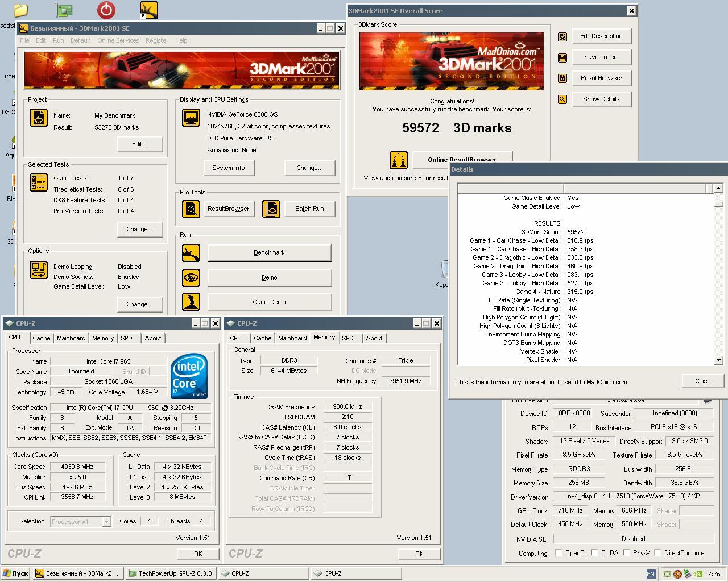Open the Online Services menu
This screenshot has width=728, height=582.
pos(118,40)
